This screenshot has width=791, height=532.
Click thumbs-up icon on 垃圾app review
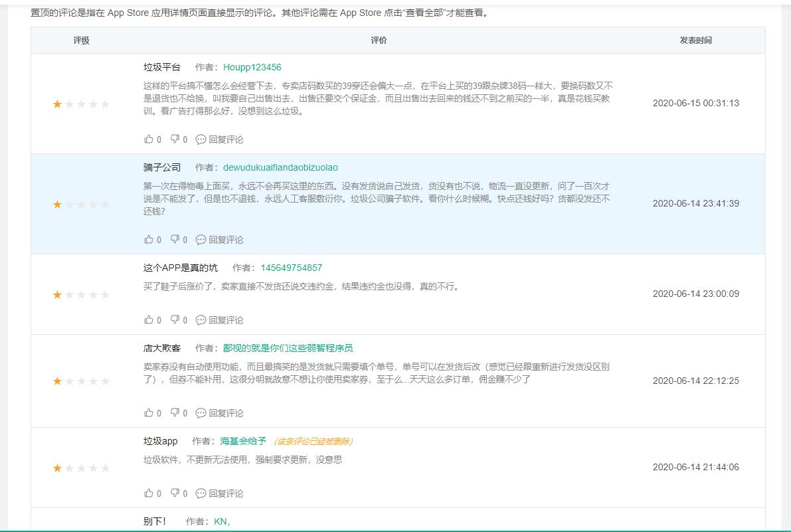[x=149, y=493]
